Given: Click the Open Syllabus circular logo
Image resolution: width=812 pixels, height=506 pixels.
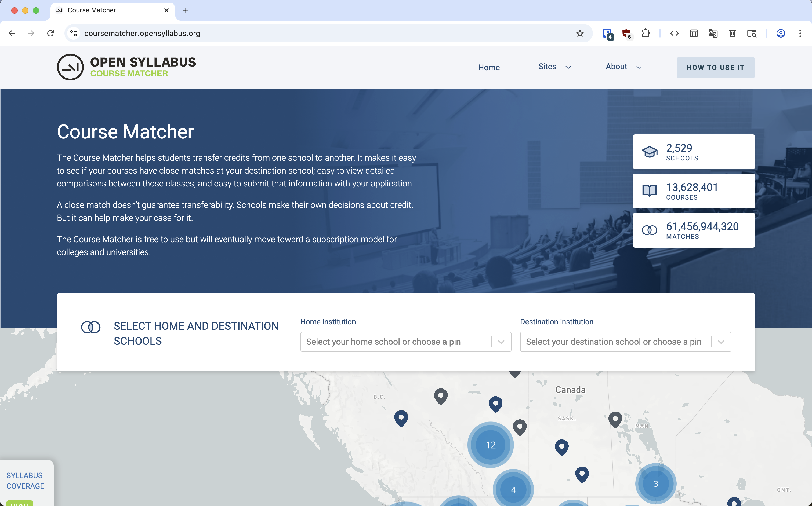Looking at the screenshot, I should pyautogui.click(x=70, y=67).
